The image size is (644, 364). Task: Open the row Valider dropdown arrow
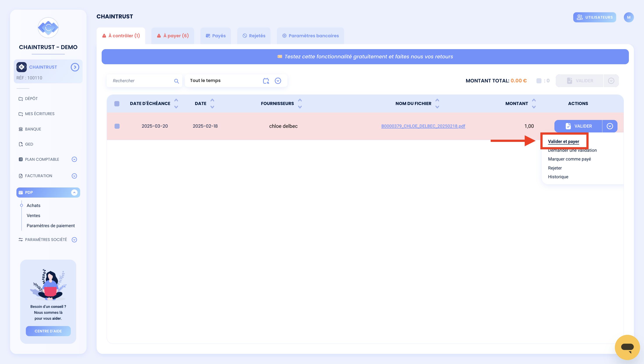pos(610,126)
